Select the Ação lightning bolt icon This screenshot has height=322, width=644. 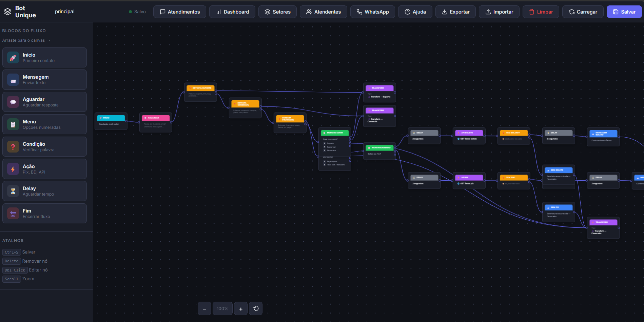(13, 169)
